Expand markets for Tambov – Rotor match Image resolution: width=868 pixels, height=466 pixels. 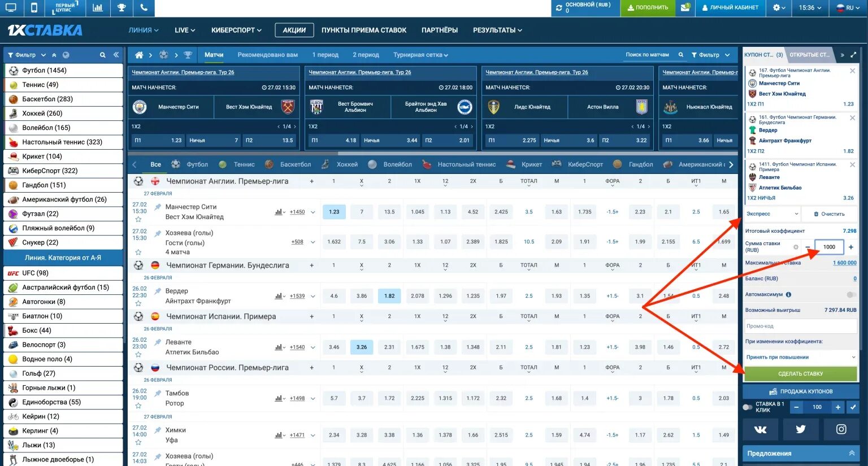click(x=313, y=398)
